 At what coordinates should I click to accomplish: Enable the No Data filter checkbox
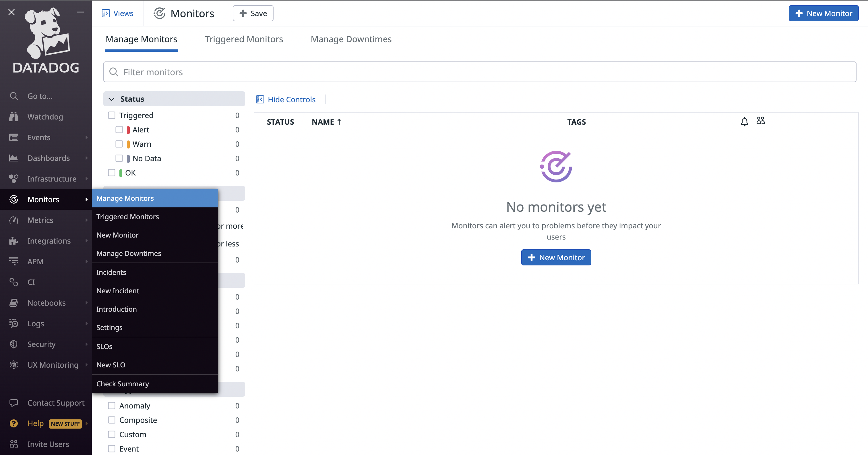point(119,159)
